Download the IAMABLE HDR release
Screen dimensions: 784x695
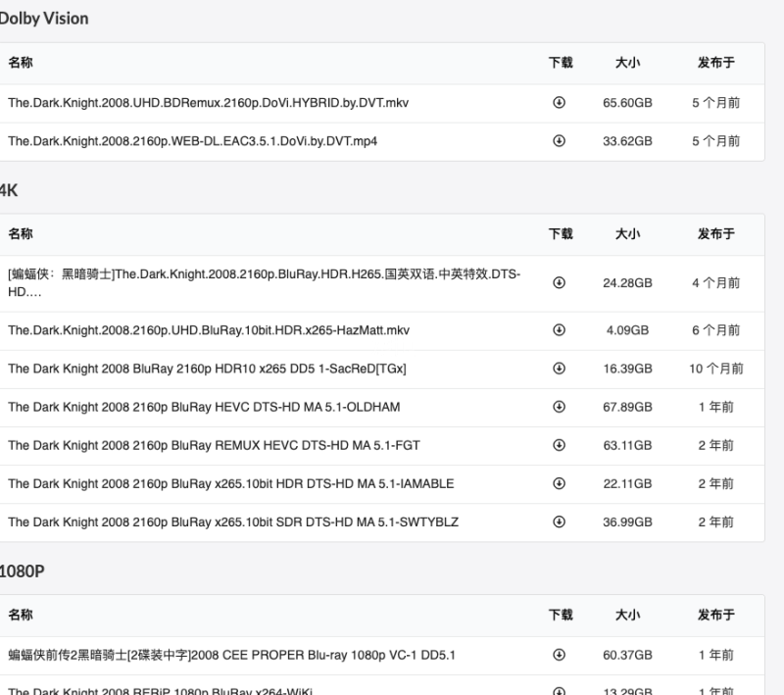coord(560,483)
